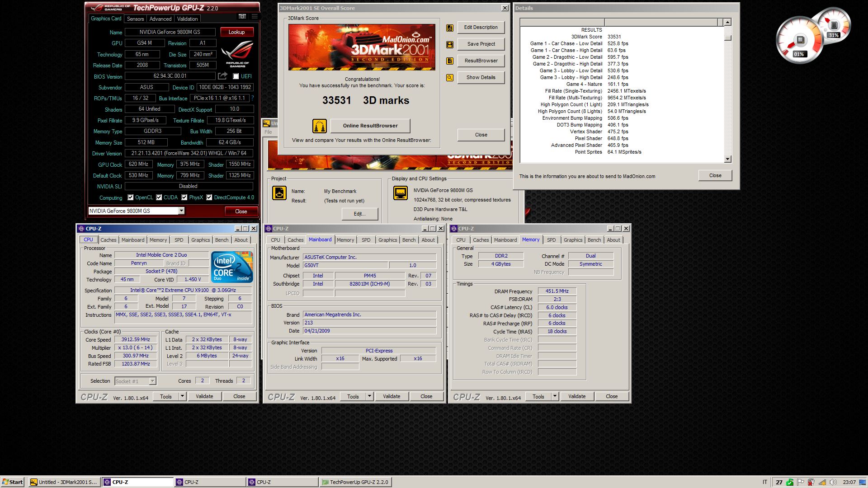
Task: Open the SPD tab in the Mainboard CPU-Z window
Action: pos(366,240)
